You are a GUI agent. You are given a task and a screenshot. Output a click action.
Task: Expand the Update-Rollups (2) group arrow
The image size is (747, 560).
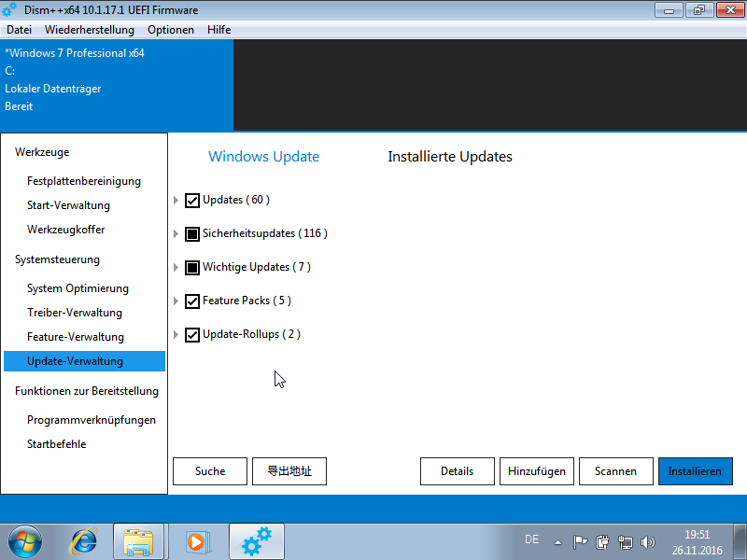coord(176,335)
